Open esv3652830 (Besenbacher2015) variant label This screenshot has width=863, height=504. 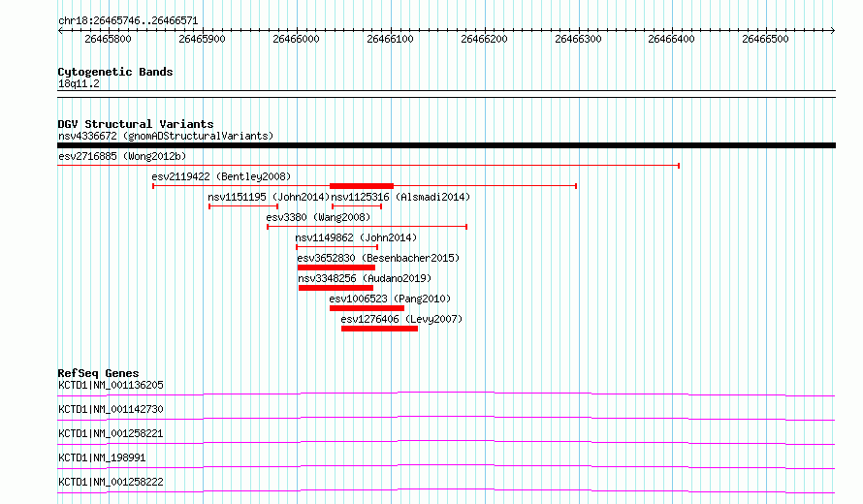point(378,258)
